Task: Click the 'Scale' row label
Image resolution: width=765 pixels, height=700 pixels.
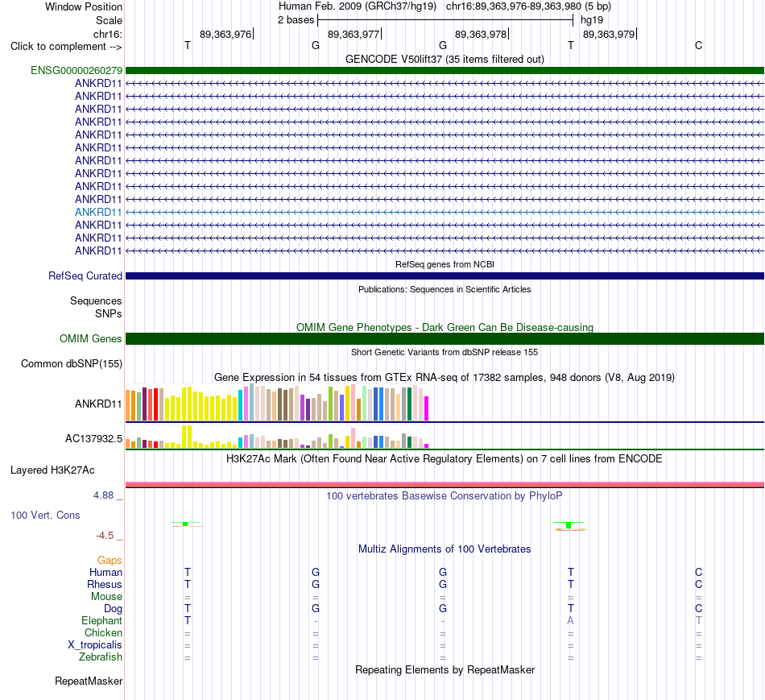Action: [109, 20]
